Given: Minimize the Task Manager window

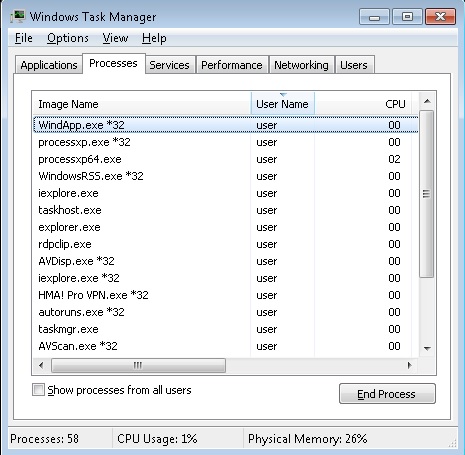Looking at the screenshot, I should (x=374, y=17).
